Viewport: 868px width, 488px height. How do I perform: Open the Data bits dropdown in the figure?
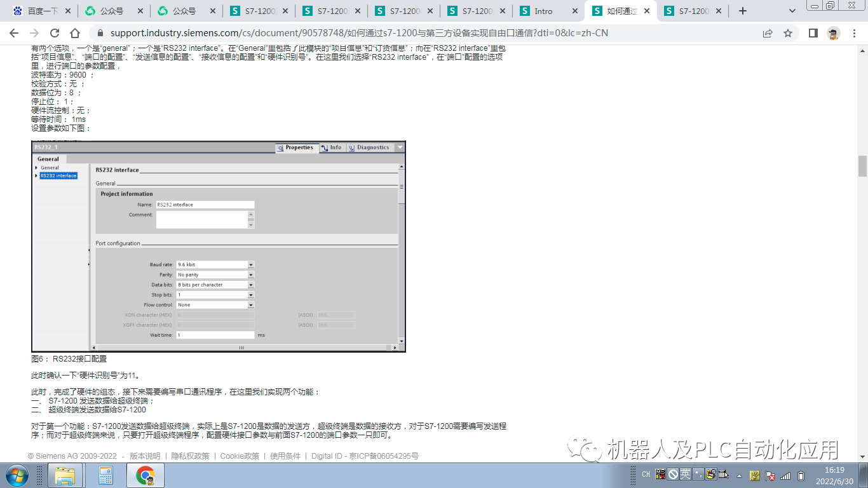point(251,285)
